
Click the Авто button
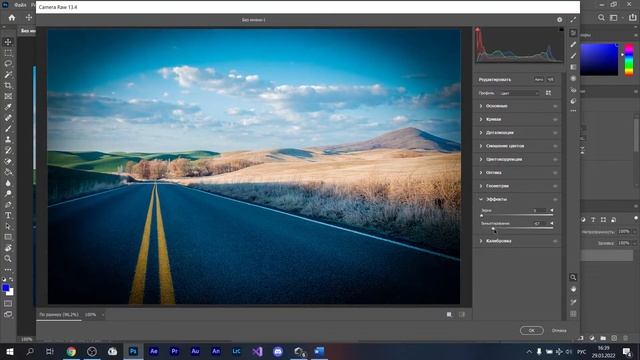(539, 80)
